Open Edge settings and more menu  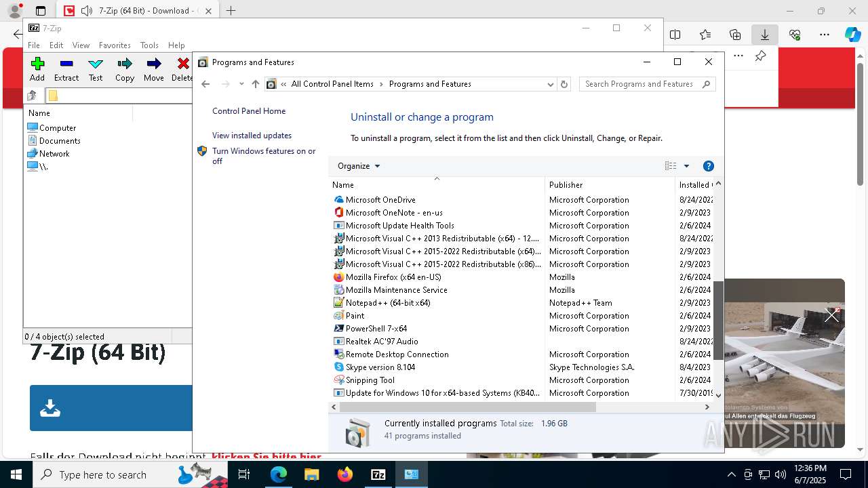tap(825, 35)
